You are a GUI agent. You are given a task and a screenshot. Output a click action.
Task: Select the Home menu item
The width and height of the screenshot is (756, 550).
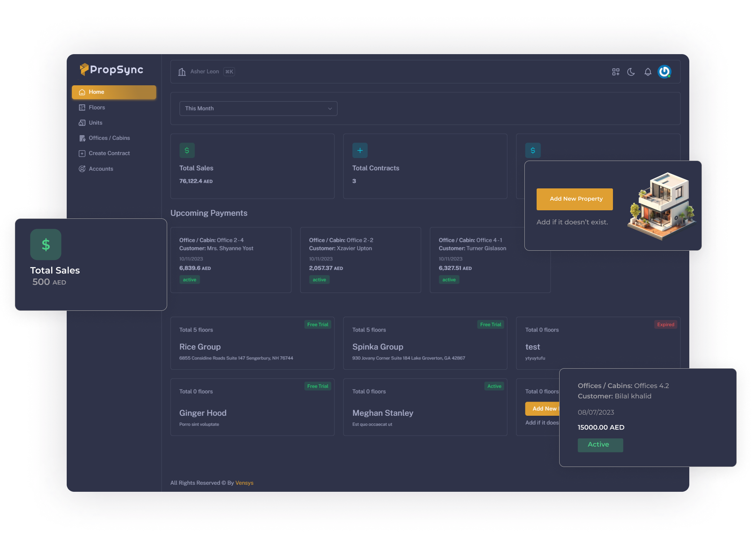[x=113, y=92]
